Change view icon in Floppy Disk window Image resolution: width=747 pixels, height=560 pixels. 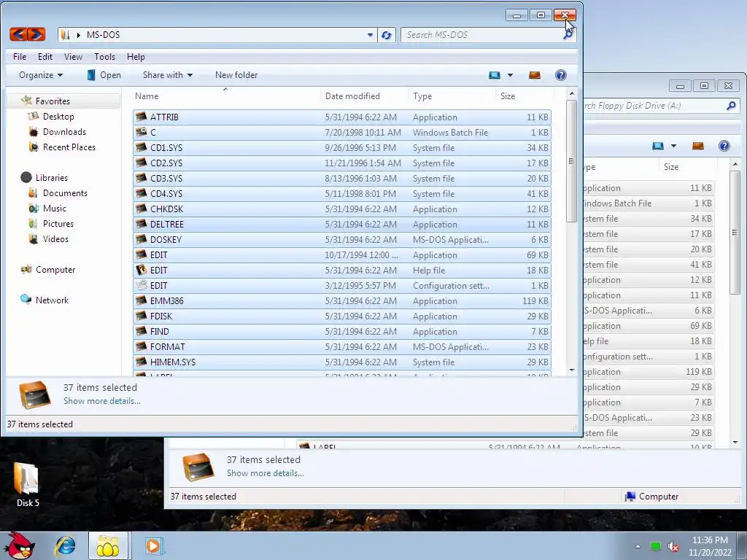[658, 146]
